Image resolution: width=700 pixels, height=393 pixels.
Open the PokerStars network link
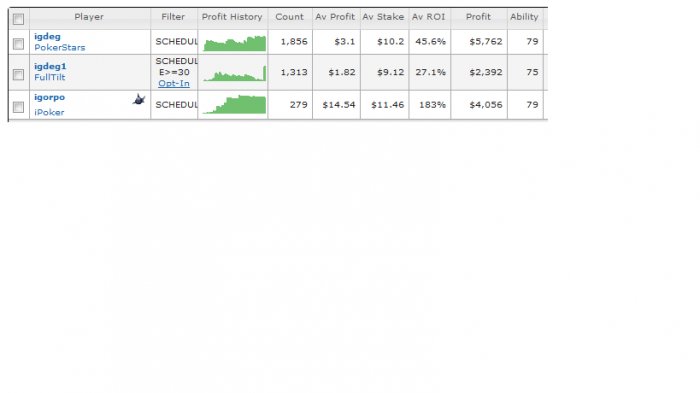click(x=60, y=47)
